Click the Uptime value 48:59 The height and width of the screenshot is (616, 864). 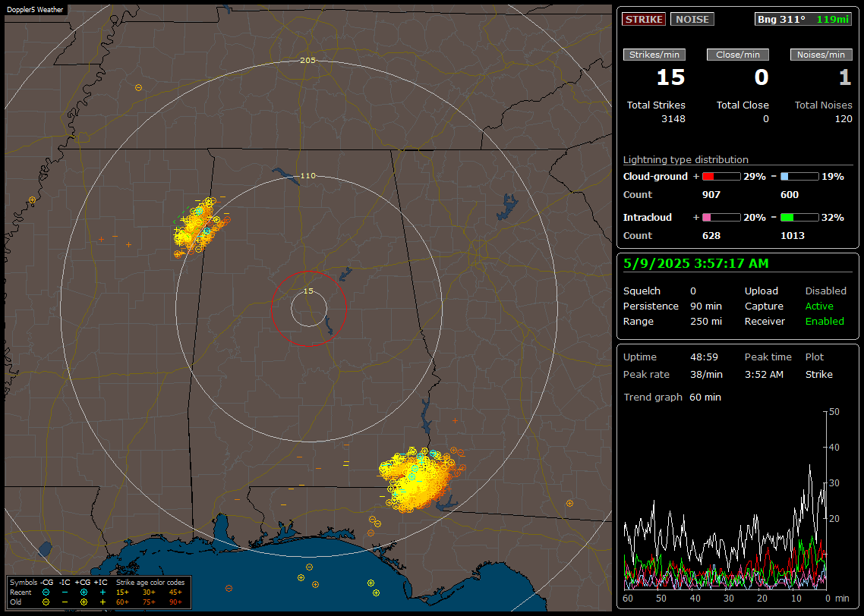[x=705, y=357]
